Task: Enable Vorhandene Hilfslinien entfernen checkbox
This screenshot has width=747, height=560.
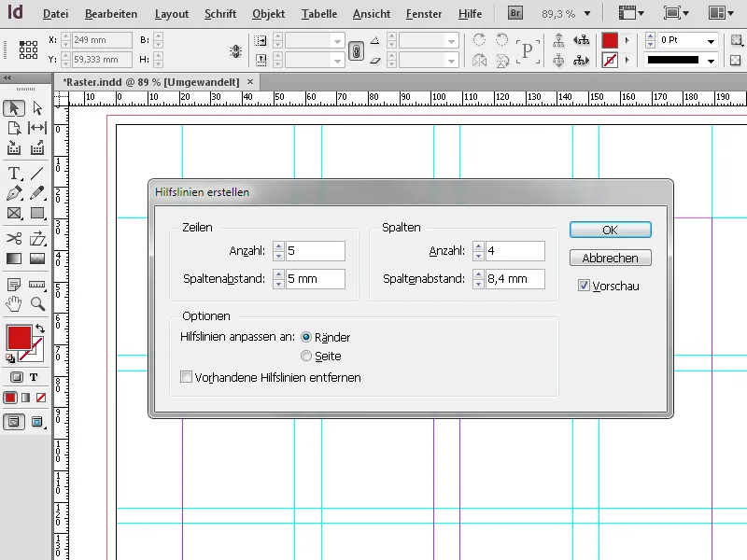Action: 187,377
